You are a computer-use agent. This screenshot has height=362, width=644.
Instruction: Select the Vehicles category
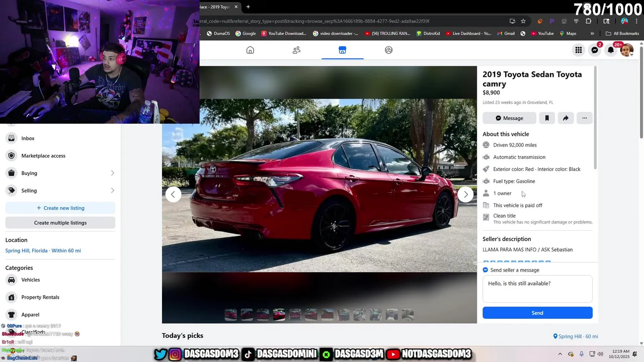point(60,280)
